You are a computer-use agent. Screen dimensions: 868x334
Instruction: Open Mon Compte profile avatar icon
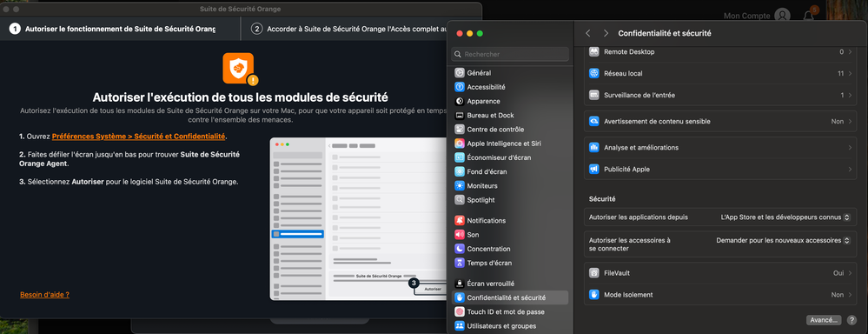click(x=782, y=16)
